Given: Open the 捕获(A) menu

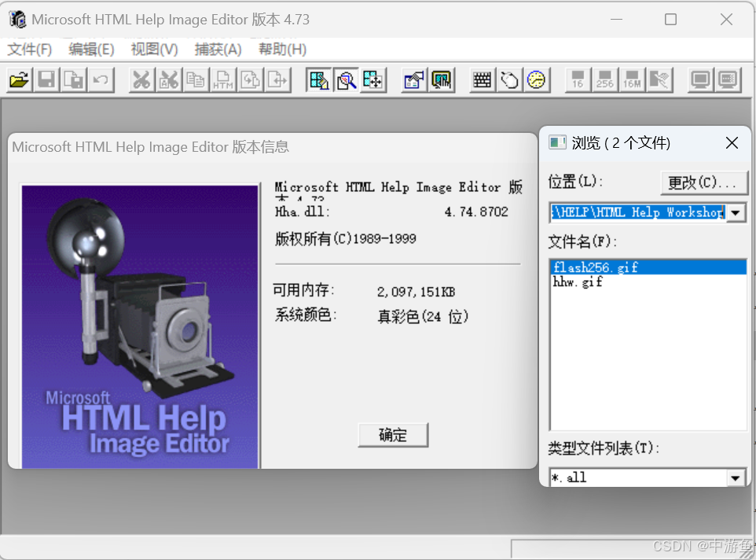Looking at the screenshot, I should 218,50.
